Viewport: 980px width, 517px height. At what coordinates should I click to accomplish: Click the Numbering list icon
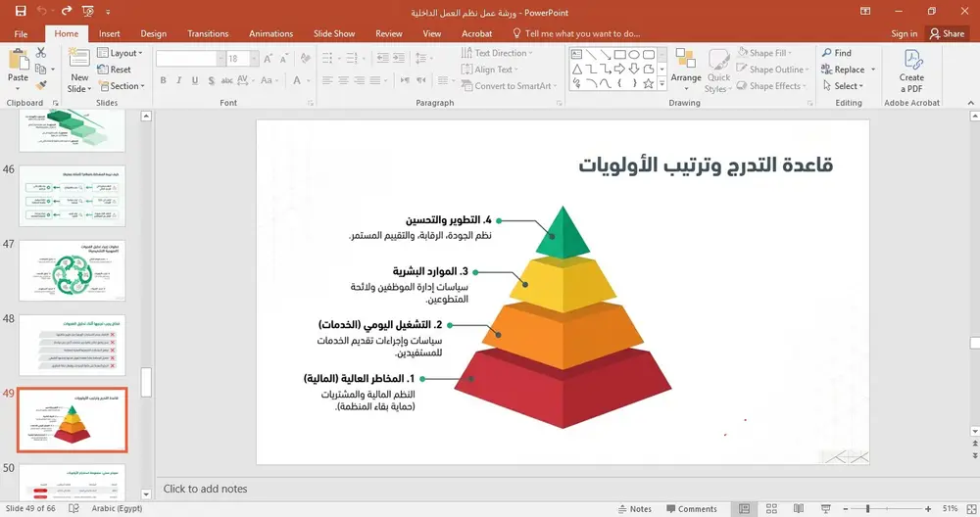click(354, 59)
